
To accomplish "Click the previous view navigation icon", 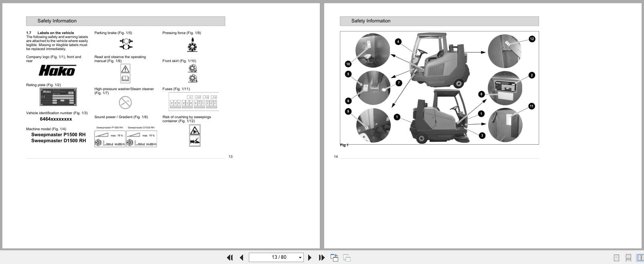I will (x=334, y=258).
